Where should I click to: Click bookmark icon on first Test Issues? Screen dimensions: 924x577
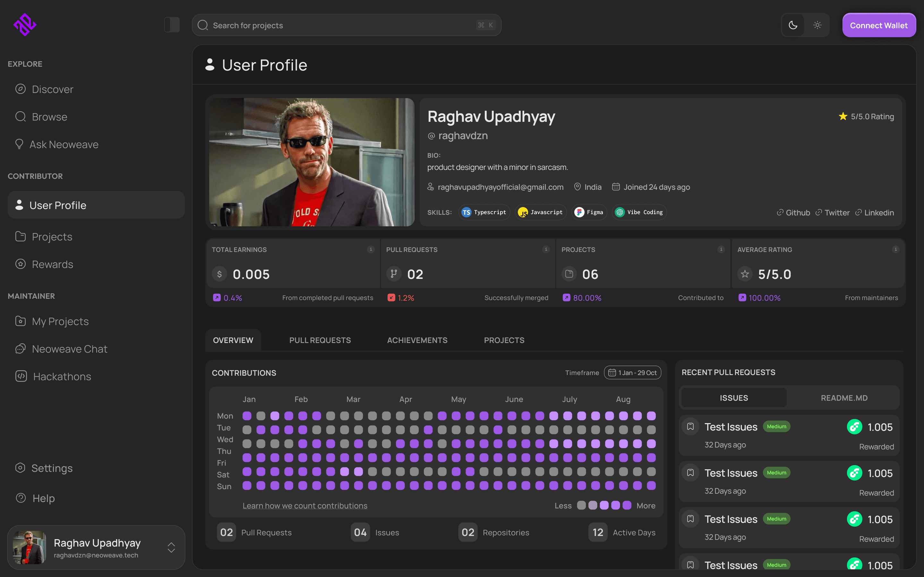690,426
